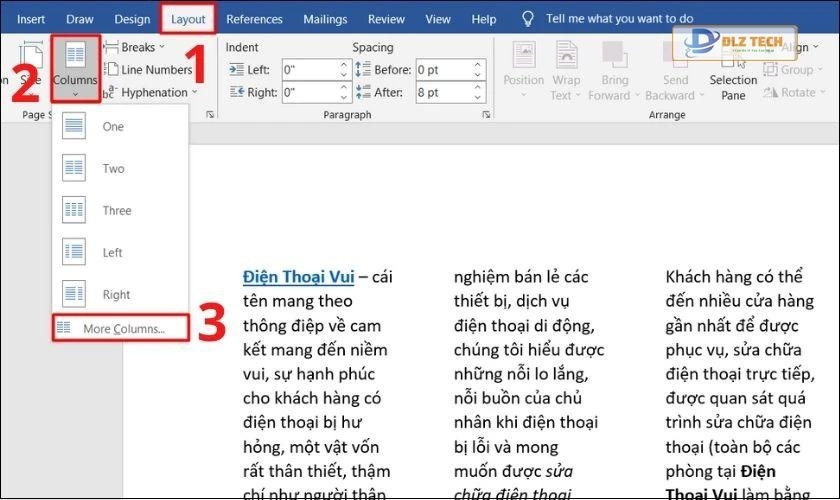The image size is (840, 500).
Task: Open the Wrap Text menu
Action: [x=566, y=70]
